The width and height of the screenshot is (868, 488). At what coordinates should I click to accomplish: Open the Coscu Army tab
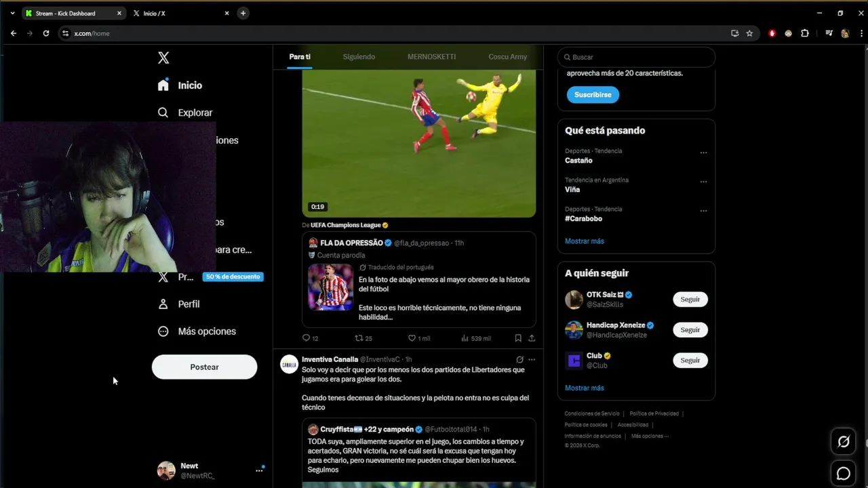(507, 57)
